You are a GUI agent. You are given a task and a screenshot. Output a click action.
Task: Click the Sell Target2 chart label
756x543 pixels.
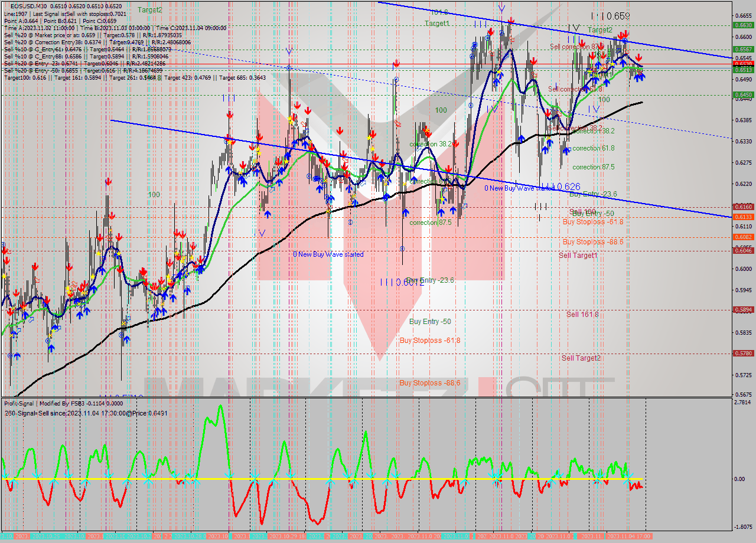tap(581, 358)
